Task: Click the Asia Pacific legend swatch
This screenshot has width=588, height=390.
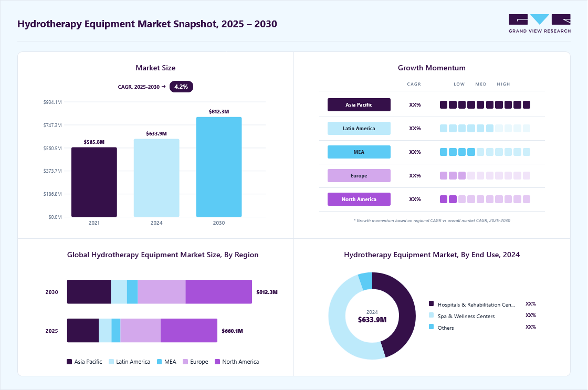Action: coord(69,362)
